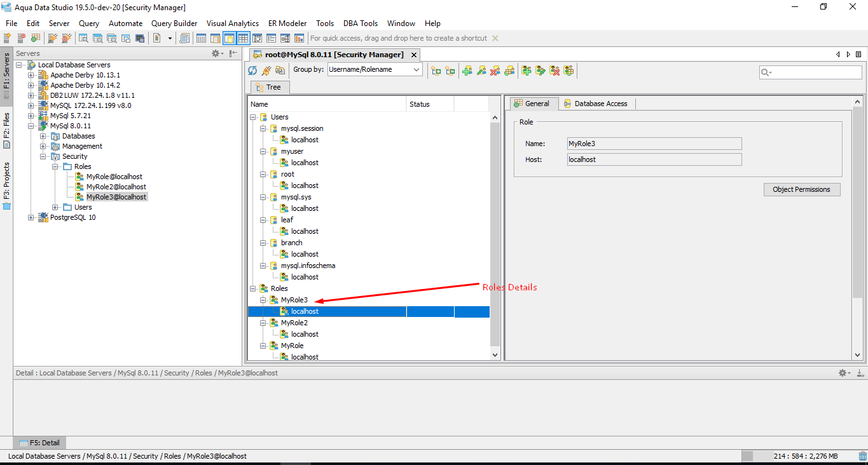Click the Edit User pencil icon

pos(481,71)
